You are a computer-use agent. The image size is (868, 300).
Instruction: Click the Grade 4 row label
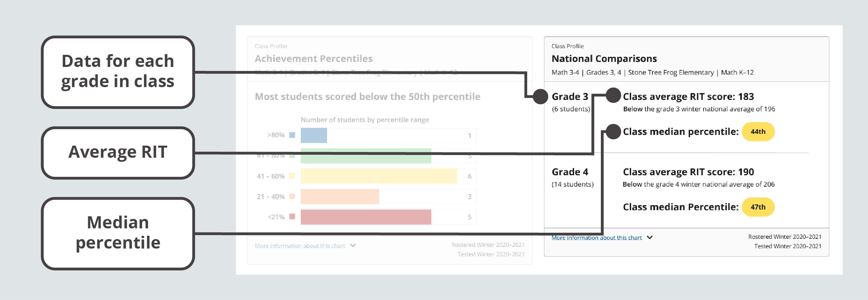pyautogui.click(x=570, y=172)
